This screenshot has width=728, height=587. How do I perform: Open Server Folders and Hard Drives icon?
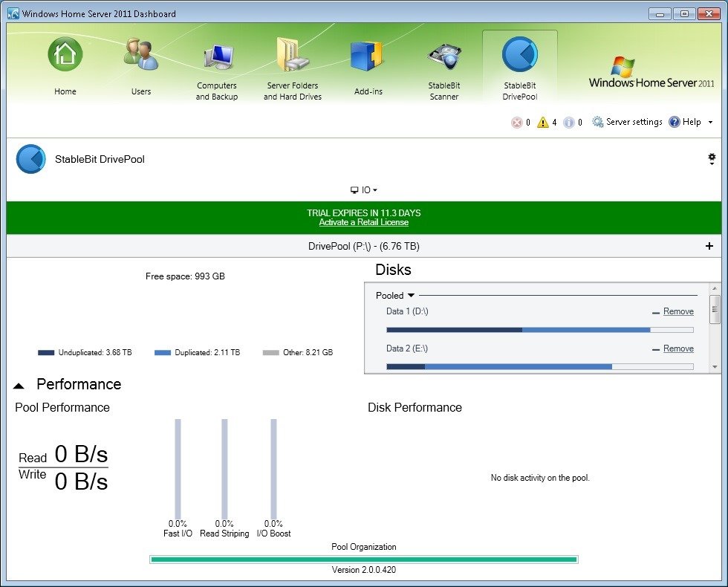pyautogui.click(x=293, y=54)
